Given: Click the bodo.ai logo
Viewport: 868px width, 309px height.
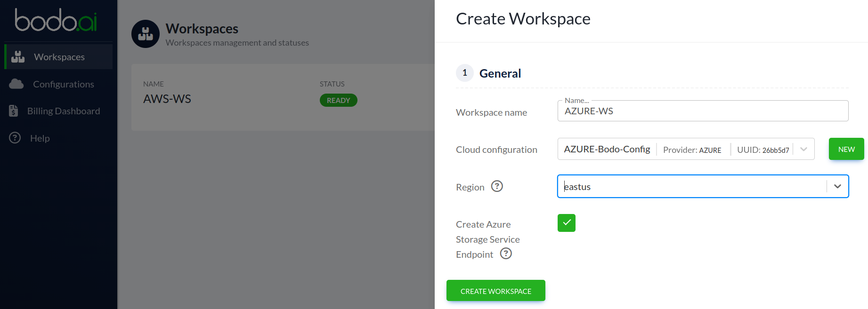Looking at the screenshot, I should (56, 20).
